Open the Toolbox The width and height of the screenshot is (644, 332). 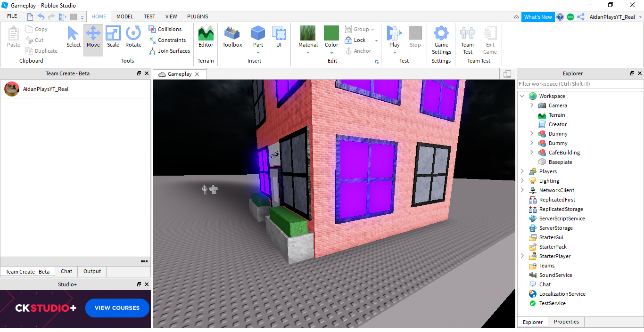point(232,37)
